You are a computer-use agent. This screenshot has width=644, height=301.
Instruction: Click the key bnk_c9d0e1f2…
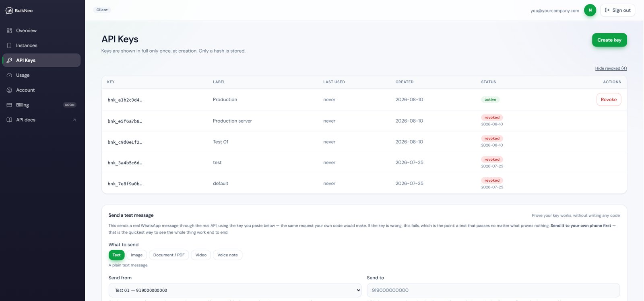click(x=125, y=142)
